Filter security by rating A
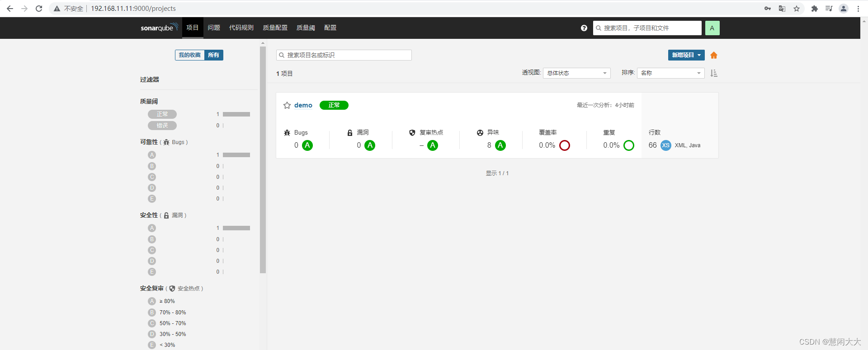The height and width of the screenshot is (350, 868). (152, 228)
